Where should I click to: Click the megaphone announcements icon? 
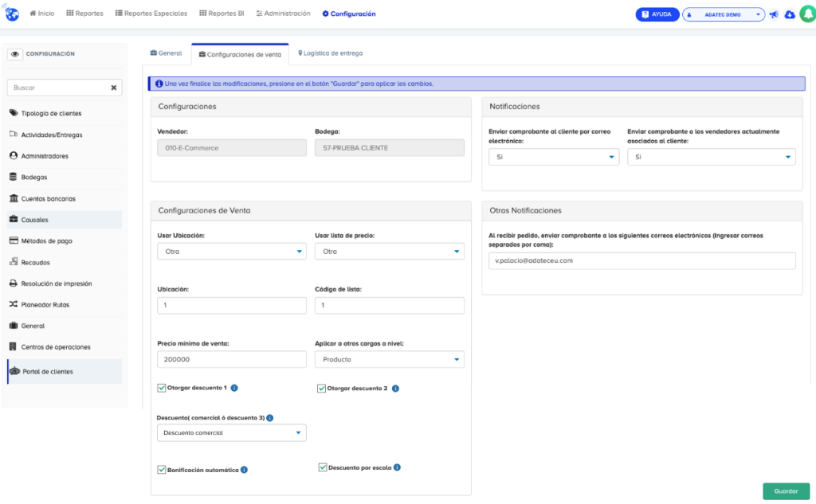pyautogui.click(x=774, y=14)
